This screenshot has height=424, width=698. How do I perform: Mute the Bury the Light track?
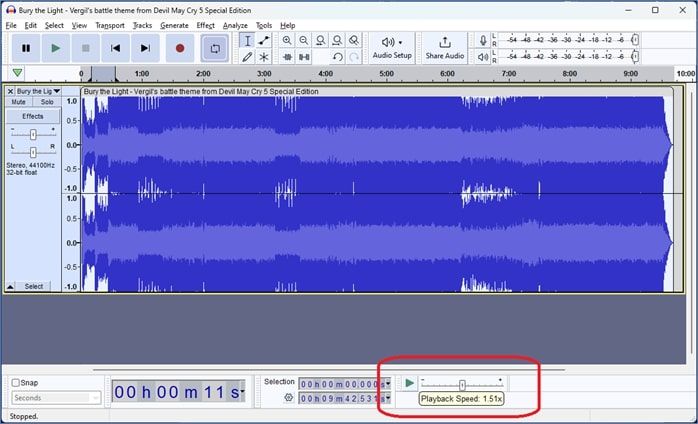point(18,102)
